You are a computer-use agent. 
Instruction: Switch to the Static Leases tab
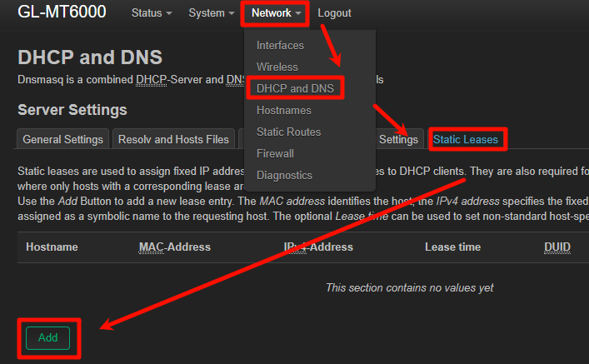(466, 139)
